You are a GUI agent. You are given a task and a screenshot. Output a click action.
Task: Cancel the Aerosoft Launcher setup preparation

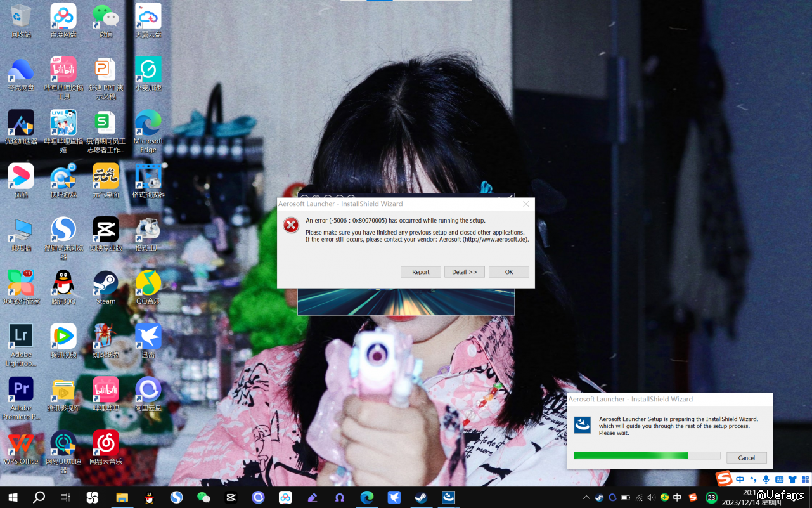(x=747, y=458)
